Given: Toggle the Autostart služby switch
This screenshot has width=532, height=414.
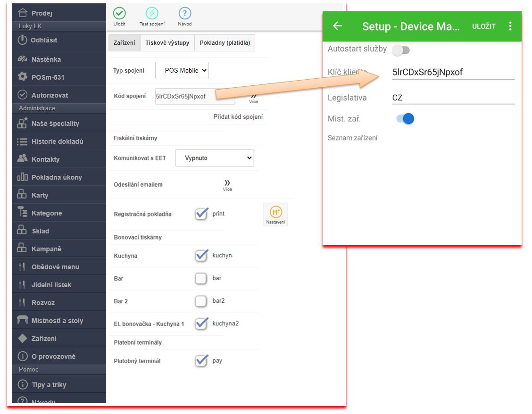Looking at the screenshot, I should [x=401, y=50].
